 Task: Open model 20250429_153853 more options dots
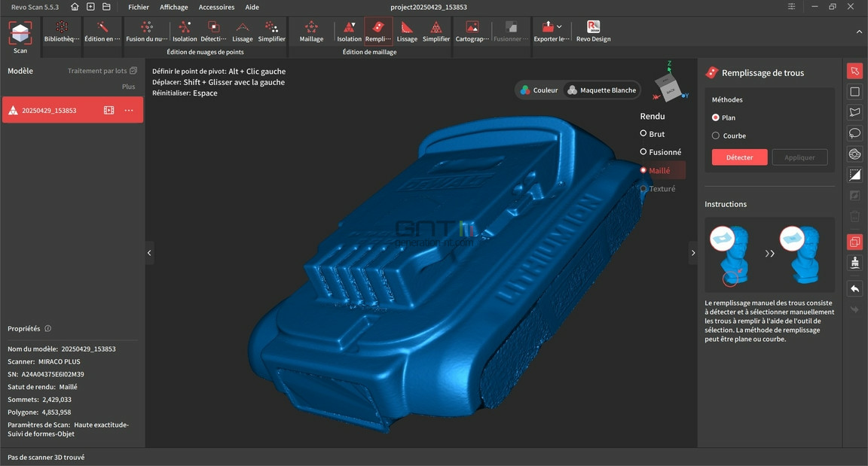click(x=129, y=110)
